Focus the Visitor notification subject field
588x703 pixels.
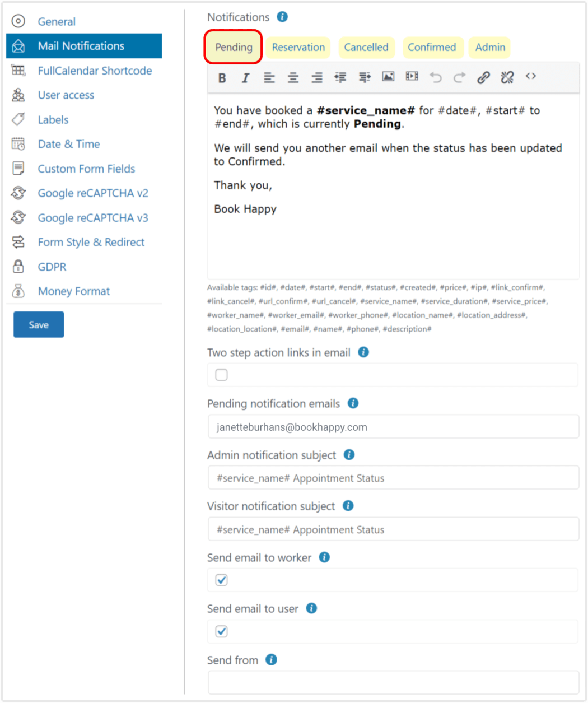393,529
